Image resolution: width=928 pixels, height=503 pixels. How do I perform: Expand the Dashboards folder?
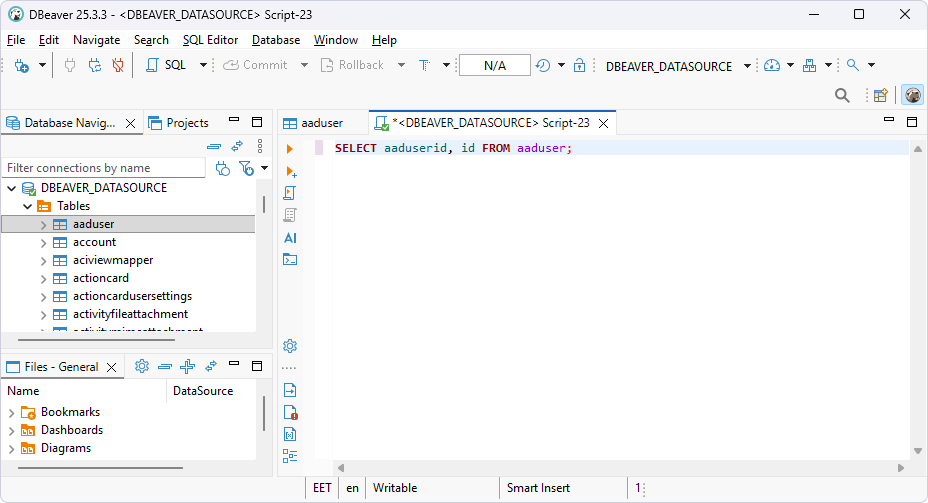coord(11,431)
